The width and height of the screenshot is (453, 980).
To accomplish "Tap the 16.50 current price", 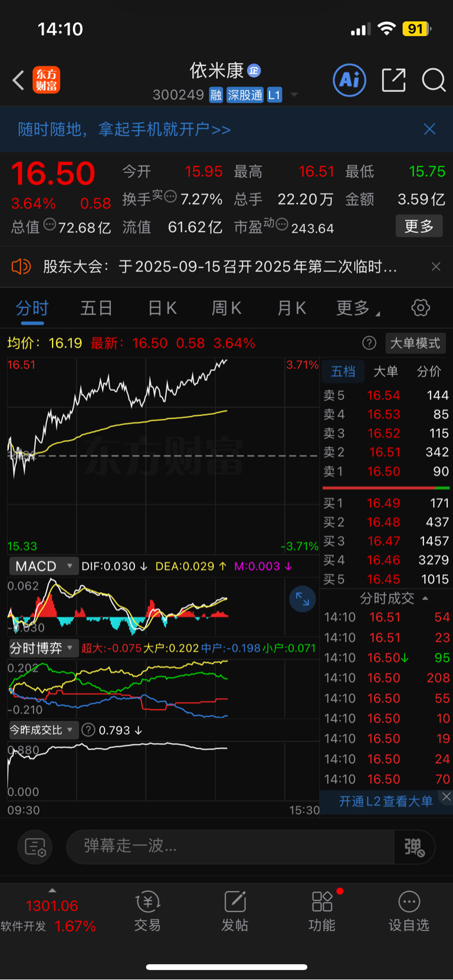I will (53, 173).
